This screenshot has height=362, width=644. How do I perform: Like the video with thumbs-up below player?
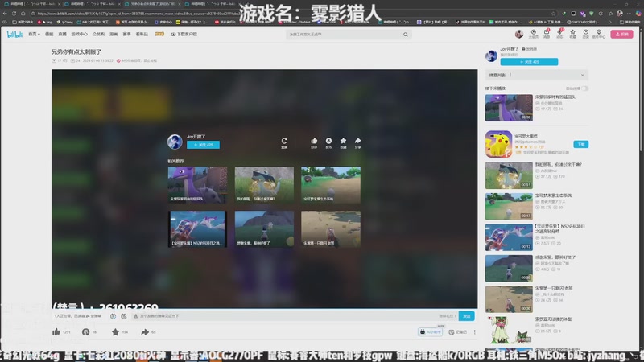coord(56,331)
